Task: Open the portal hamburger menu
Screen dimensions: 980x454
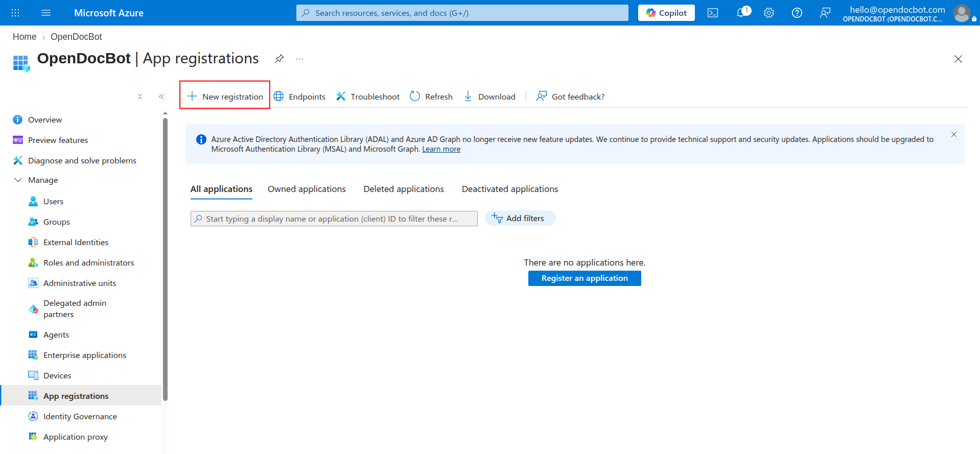Action: tap(46, 13)
